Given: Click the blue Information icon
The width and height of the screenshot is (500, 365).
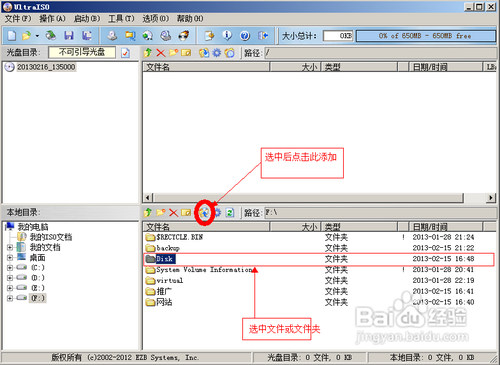Looking at the screenshot, I should 227,35.
